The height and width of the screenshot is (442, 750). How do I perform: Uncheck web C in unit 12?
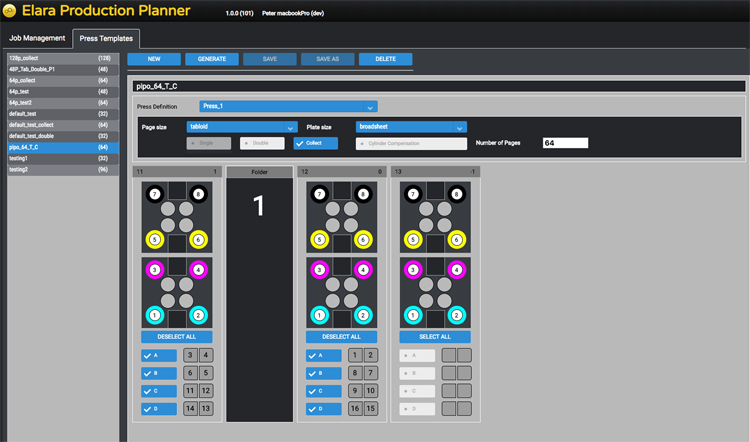(x=324, y=391)
